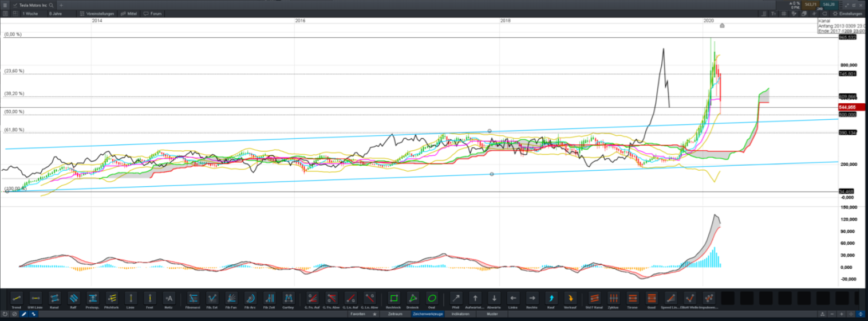Open the Tesla Motors Inc chart tab
Image resolution: width=868 pixels, height=321 pixels.
pyautogui.click(x=32, y=5)
